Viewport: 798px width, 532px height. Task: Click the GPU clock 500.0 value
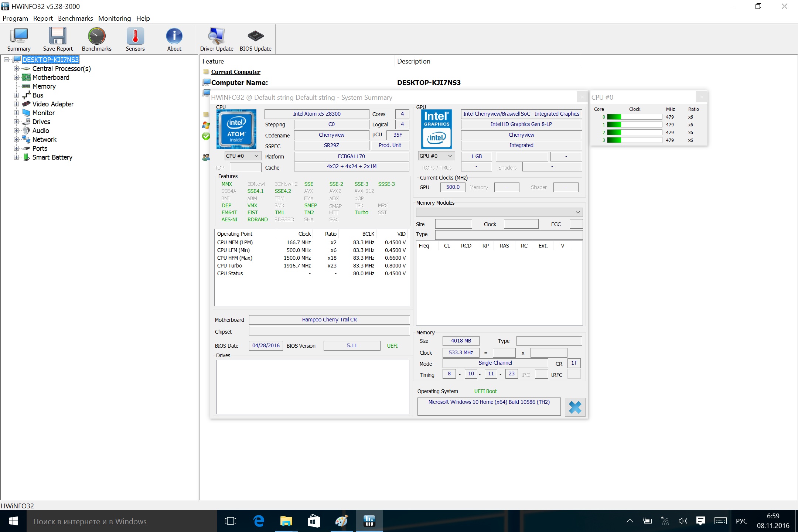click(453, 187)
